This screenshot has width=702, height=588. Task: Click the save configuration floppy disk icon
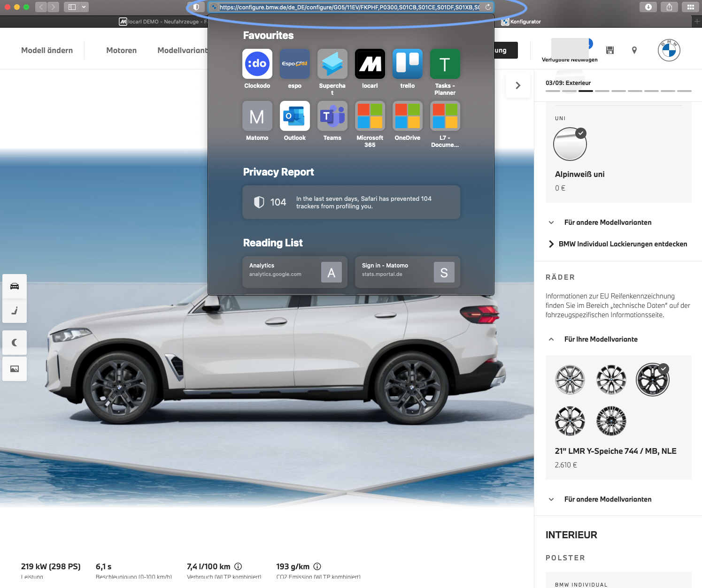pos(610,50)
